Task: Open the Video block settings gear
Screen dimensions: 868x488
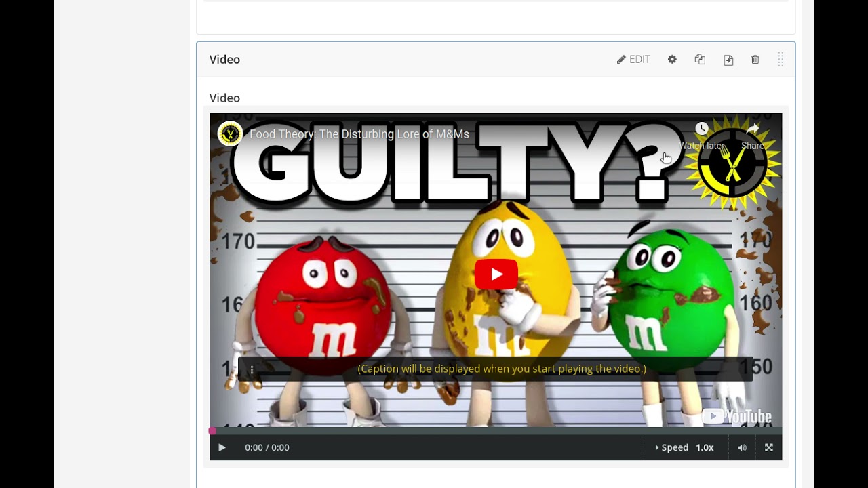Action: 672,60
